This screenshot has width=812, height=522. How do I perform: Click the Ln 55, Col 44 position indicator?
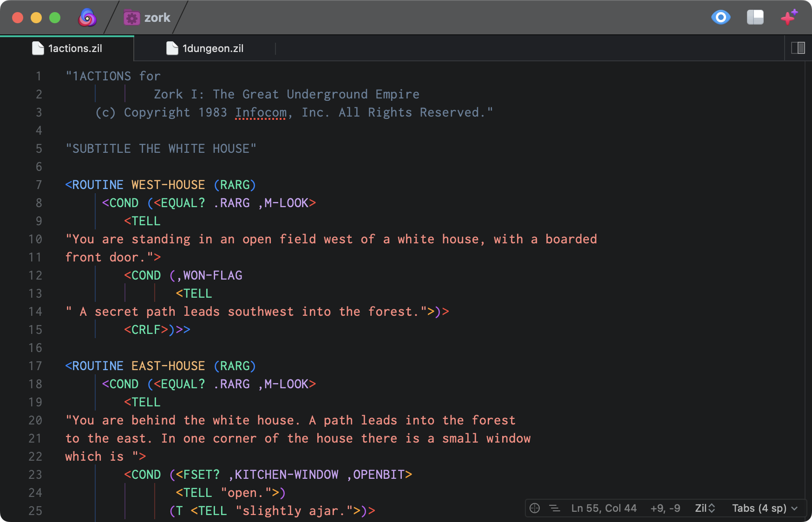coord(604,508)
